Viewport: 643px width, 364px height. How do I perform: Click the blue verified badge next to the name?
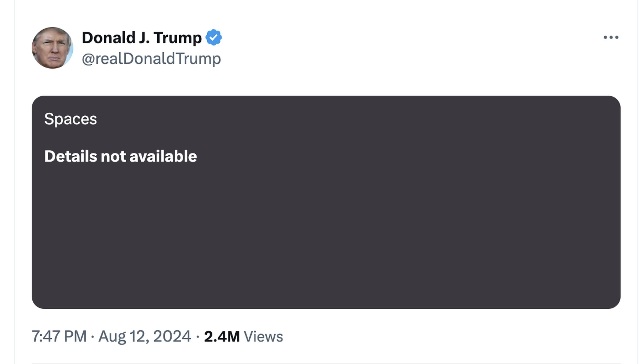click(214, 37)
